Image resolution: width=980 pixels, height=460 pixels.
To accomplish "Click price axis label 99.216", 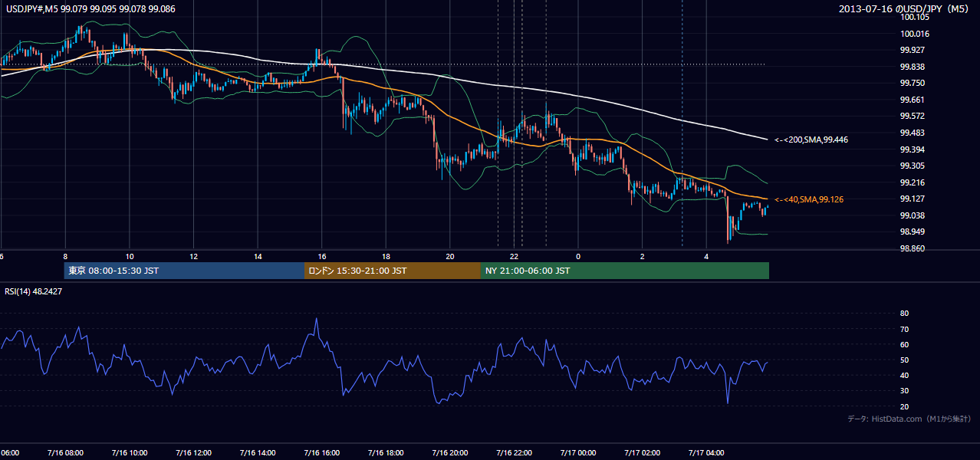I will [x=913, y=182].
